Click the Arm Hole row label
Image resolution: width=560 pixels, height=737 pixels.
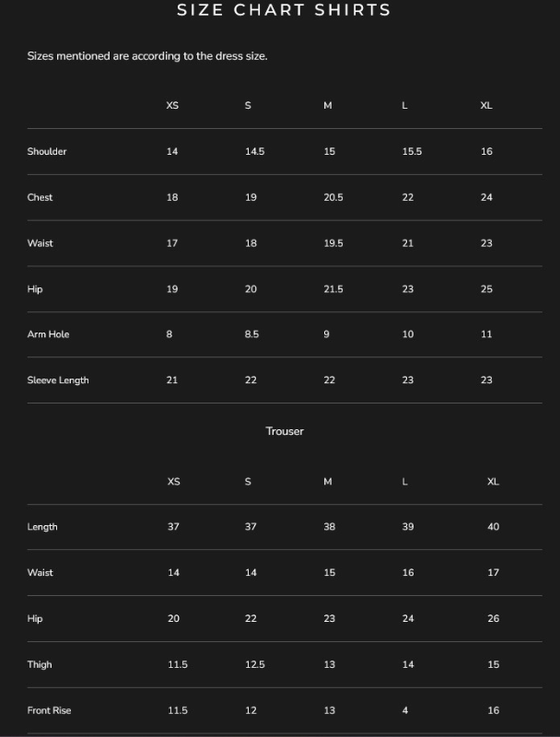pyautogui.click(x=48, y=334)
